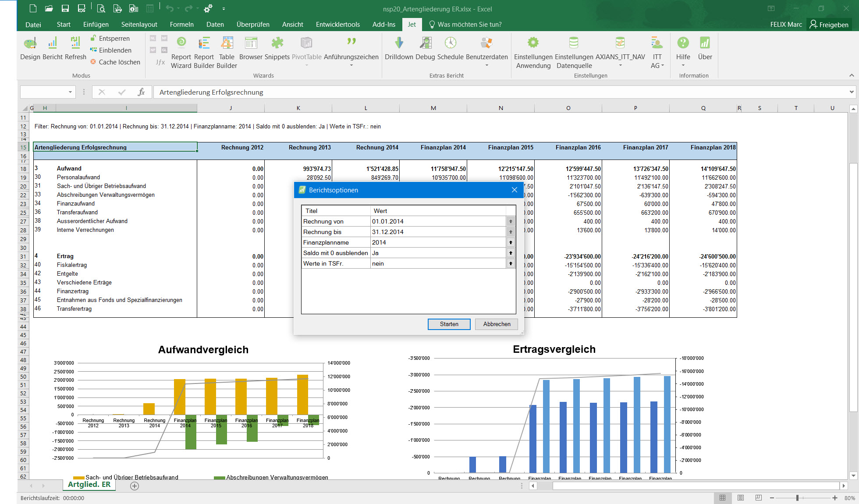The height and width of the screenshot is (504, 859).
Task: Click the Rechnung bis value field
Action: (x=438, y=232)
